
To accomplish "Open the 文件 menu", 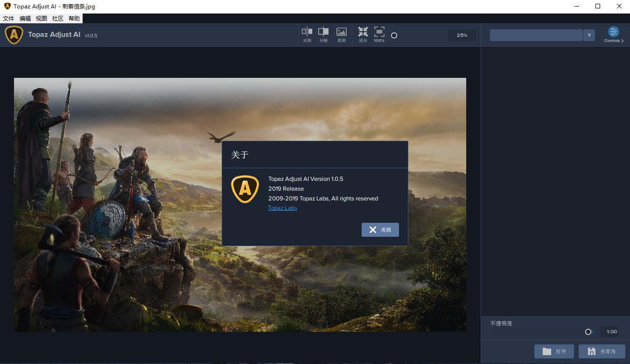I will point(8,19).
